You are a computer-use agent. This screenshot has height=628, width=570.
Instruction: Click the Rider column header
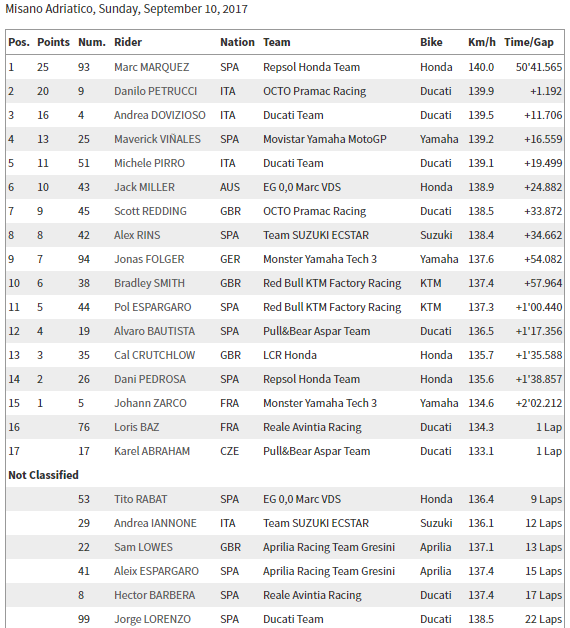pyautogui.click(x=128, y=42)
